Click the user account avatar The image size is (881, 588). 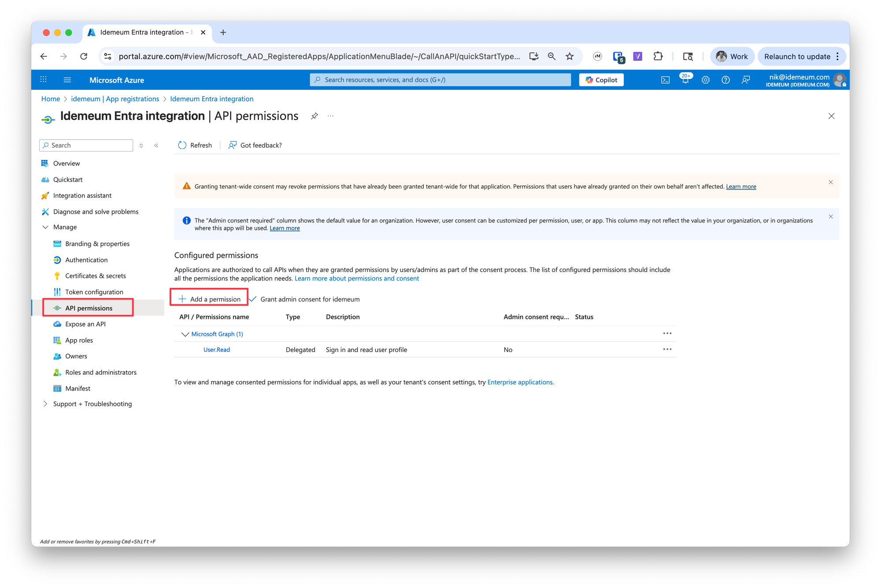tap(840, 80)
